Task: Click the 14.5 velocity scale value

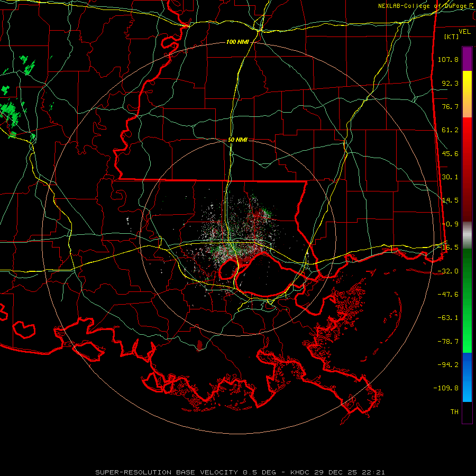Action: point(450,200)
